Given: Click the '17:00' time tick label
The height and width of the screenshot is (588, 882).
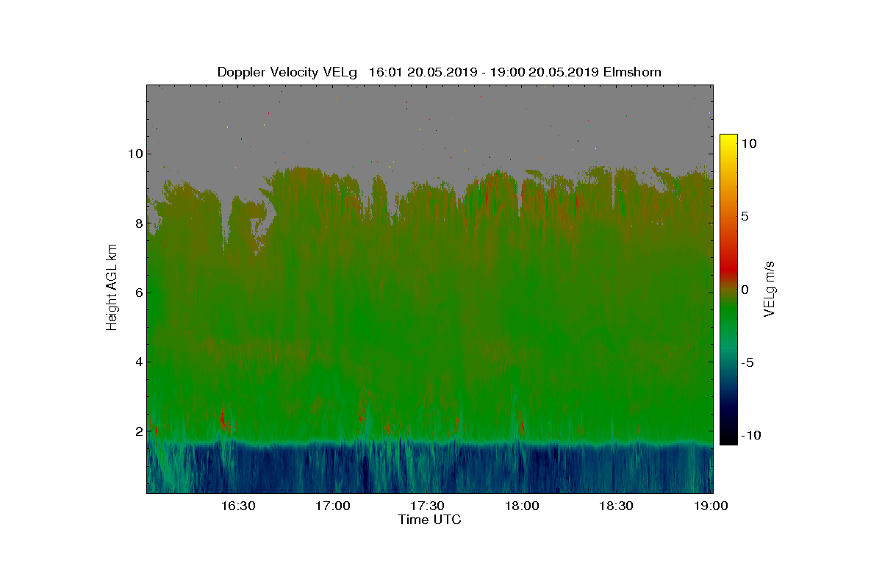Looking at the screenshot, I should pos(332,506).
